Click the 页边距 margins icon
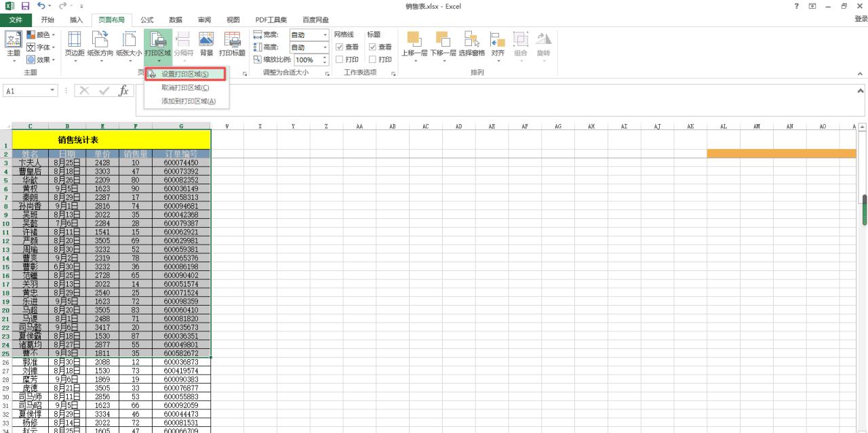Image resolution: width=868 pixels, height=433 pixels. click(75, 39)
